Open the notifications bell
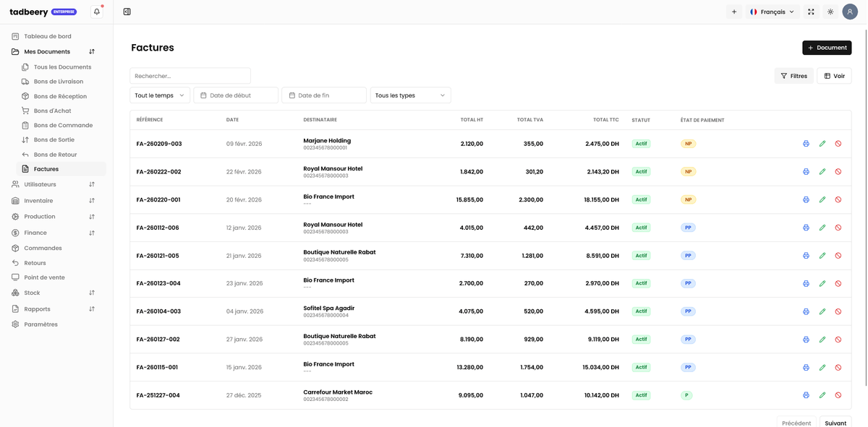This screenshot has height=427, width=868. [x=97, y=12]
